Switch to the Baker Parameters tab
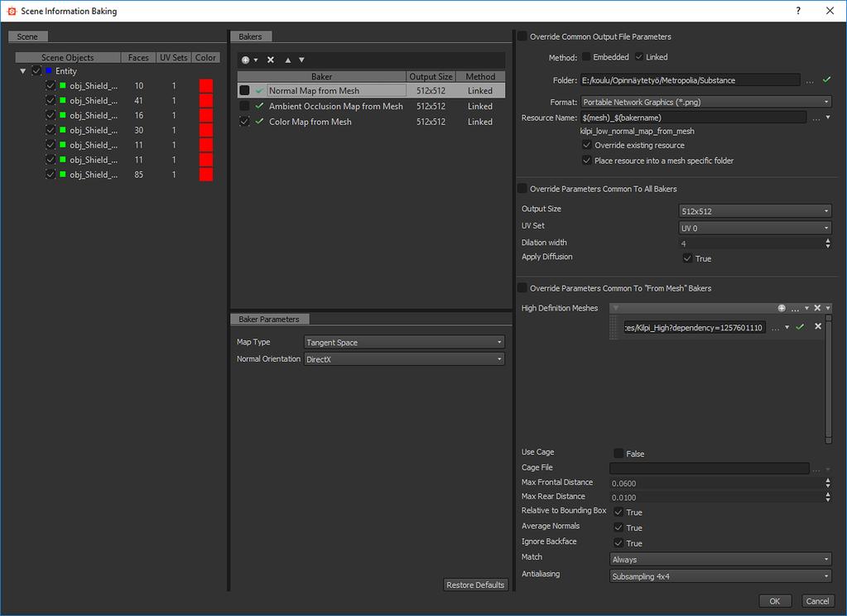847x616 pixels. point(270,320)
